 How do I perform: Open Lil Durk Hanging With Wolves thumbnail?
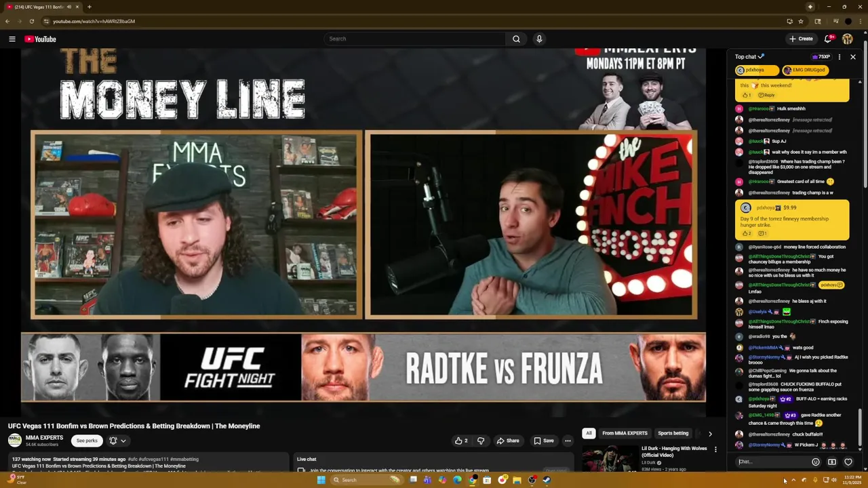[x=609, y=459]
